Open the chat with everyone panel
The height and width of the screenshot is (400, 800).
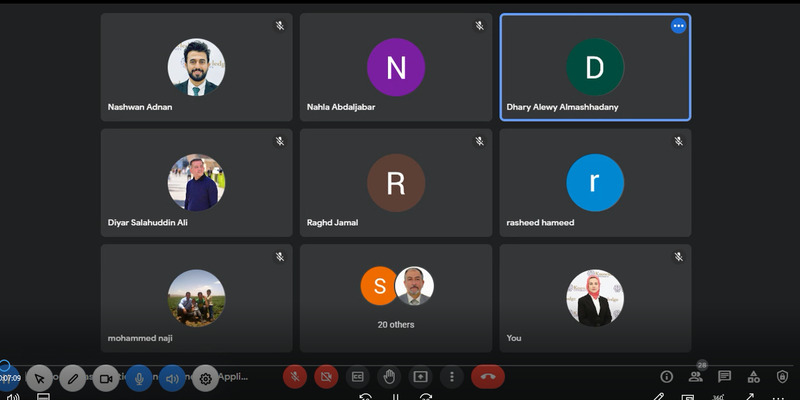click(724, 377)
